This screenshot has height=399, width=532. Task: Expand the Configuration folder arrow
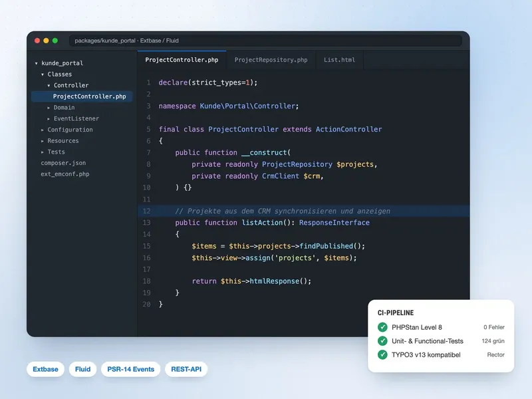pyautogui.click(x=43, y=130)
